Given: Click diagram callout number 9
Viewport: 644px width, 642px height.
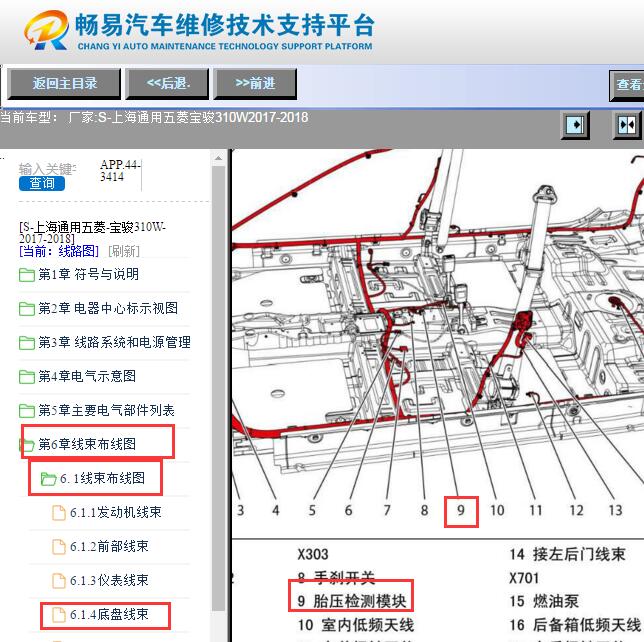Looking at the screenshot, I should tap(461, 511).
